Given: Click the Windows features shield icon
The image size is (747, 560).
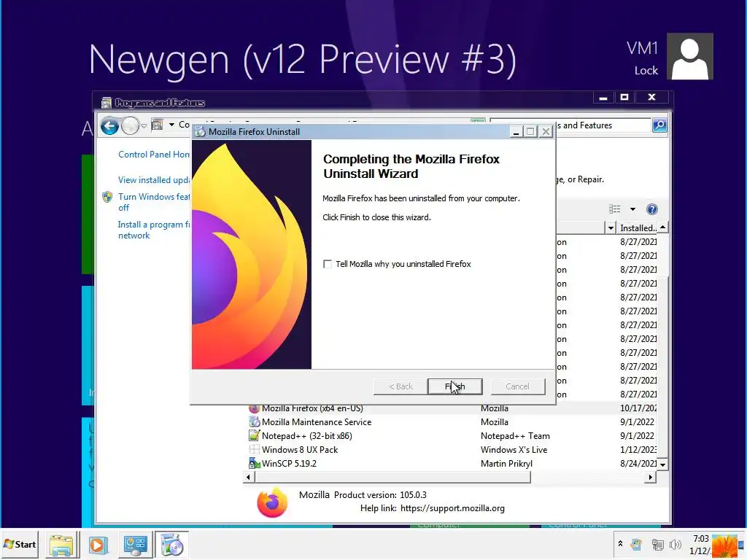Looking at the screenshot, I should pyautogui.click(x=107, y=197).
